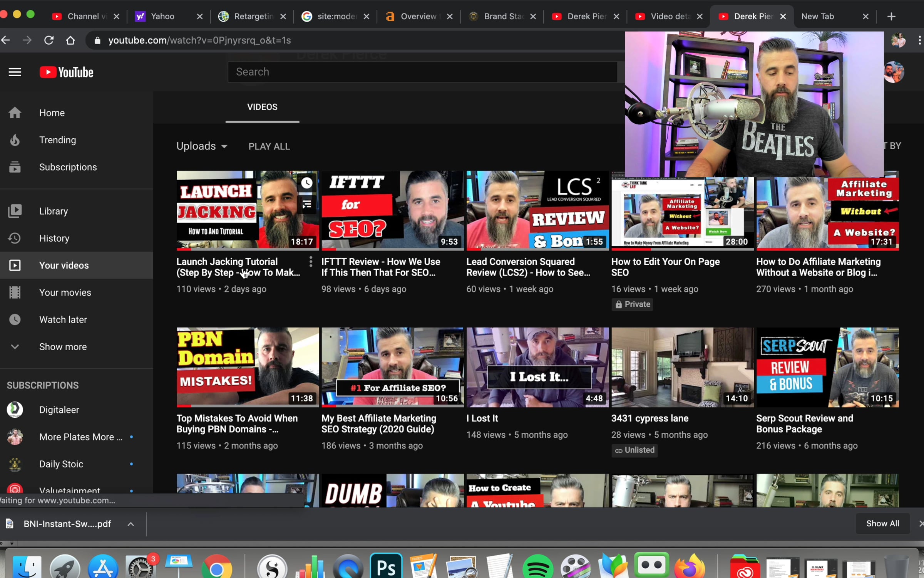Image resolution: width=924 pixels, height=578 pixels.
Task: Open the Uploads dropdown filter
Action: (202, 146)
